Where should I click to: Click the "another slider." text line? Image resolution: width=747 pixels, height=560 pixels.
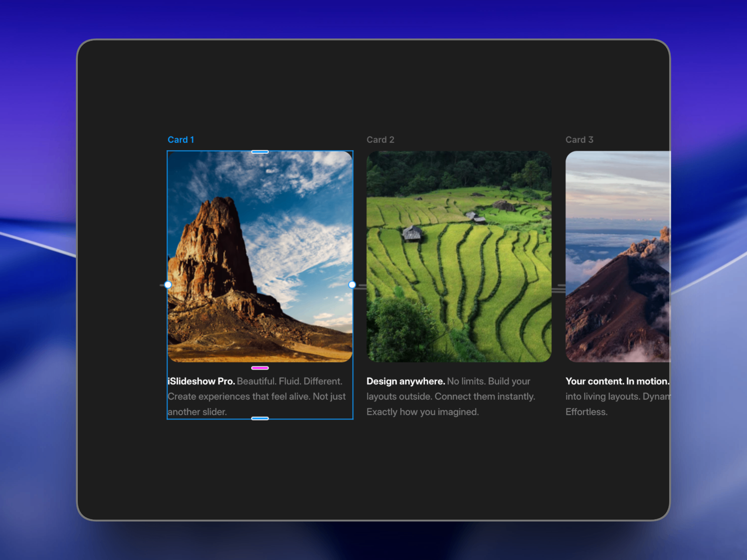(x=197, y=412)
